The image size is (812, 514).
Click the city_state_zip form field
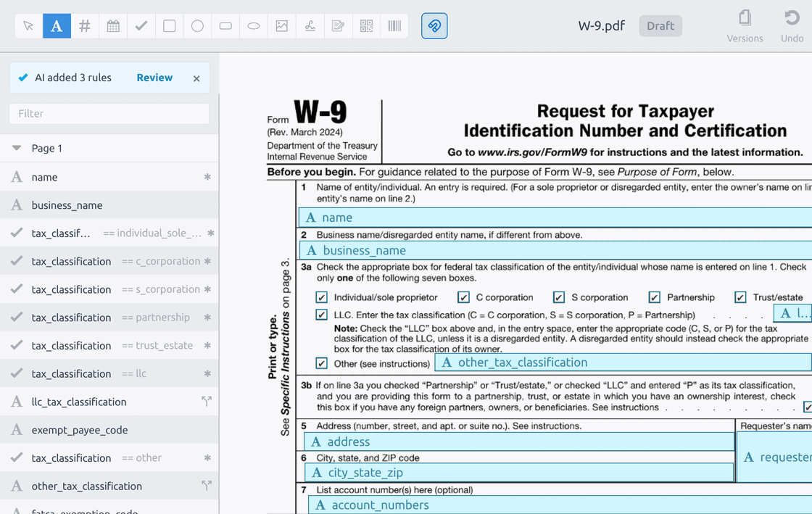(x=519, y=473)
